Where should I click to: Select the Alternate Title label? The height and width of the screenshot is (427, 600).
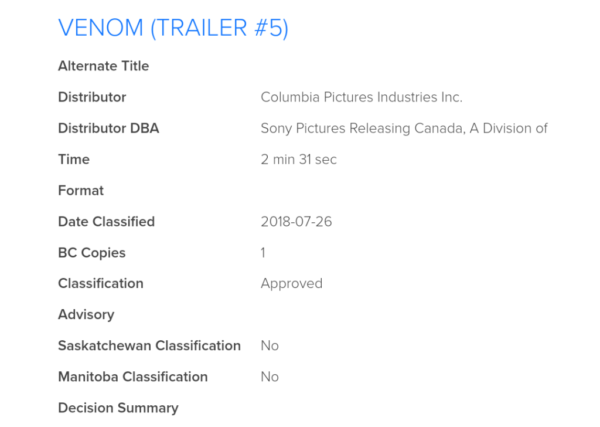(x=103, y=66)
